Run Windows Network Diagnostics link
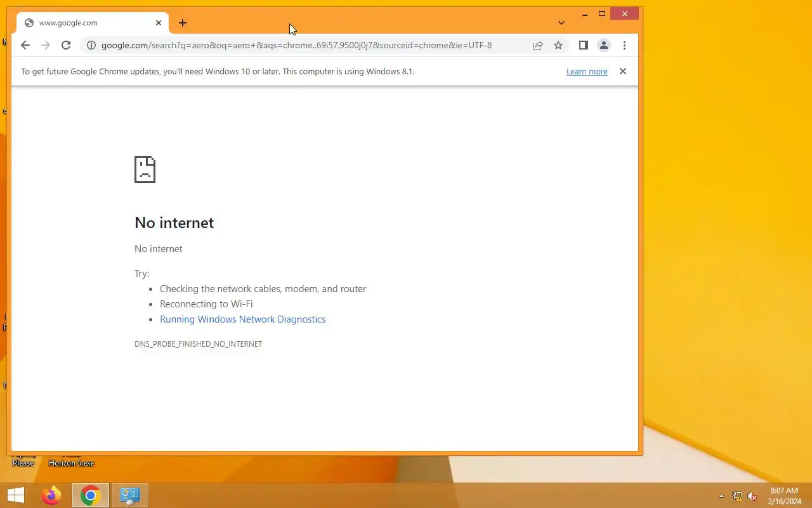This screenshot has height=508, width=812. [242, 319]
